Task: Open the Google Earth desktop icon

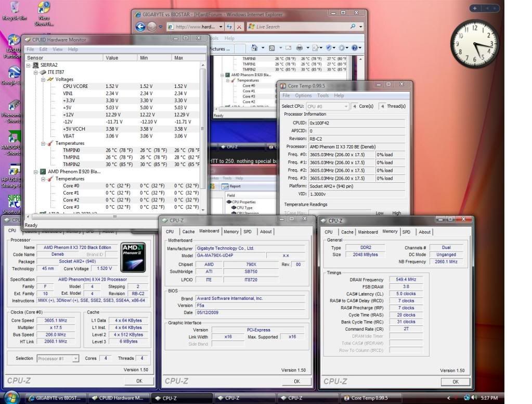Action: (13, 75)
